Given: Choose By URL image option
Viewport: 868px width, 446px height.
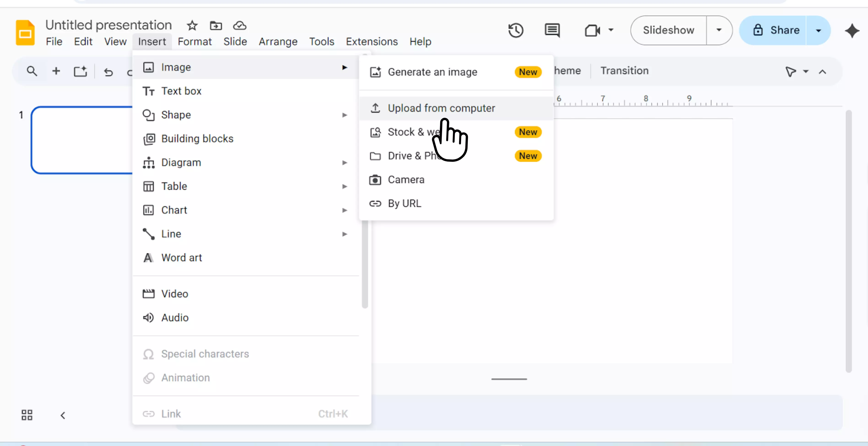Looking at the screenshot, I should coord(404,204).
